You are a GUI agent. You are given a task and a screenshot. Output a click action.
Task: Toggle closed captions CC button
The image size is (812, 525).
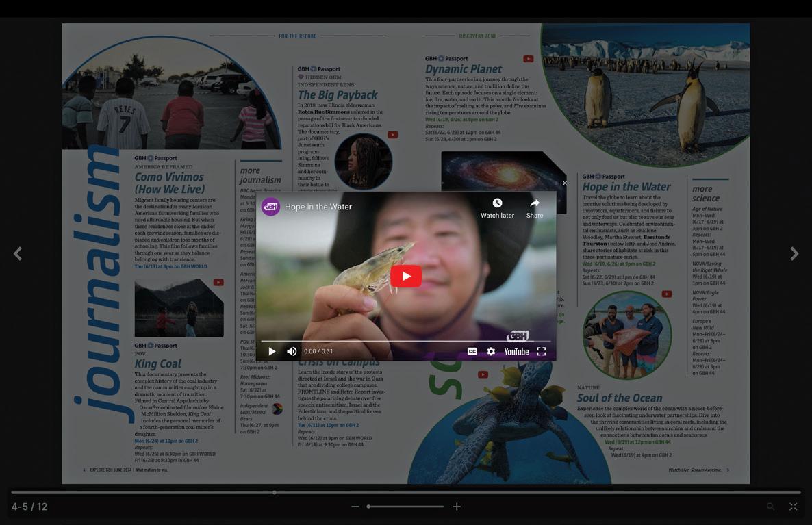coord(472,352)
